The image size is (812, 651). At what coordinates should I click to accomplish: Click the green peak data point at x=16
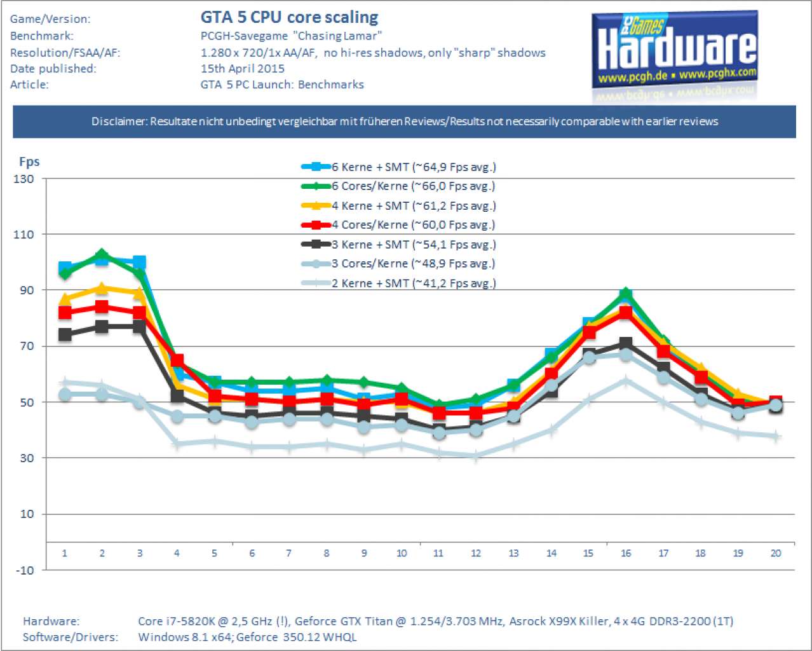[x=626, y=294]
